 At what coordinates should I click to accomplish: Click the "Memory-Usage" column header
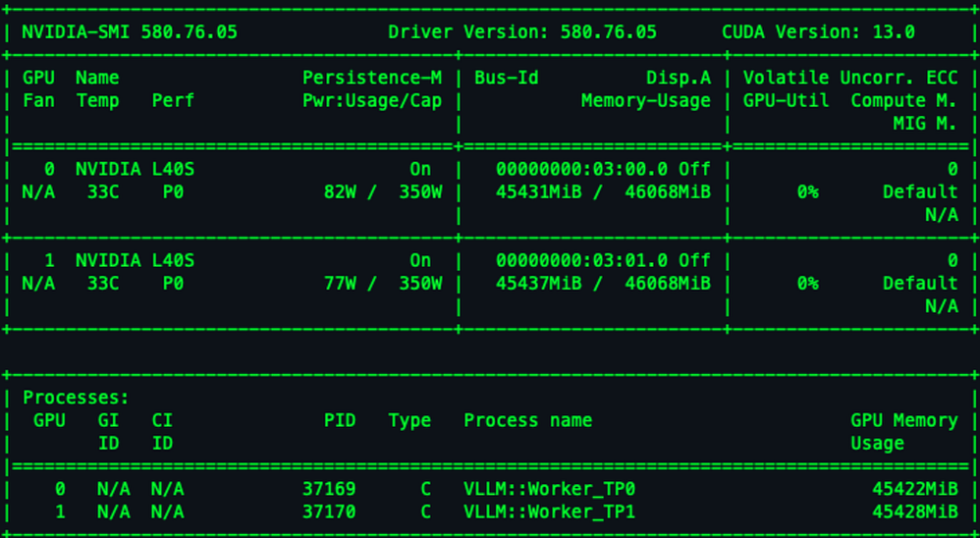coord(646,100)
